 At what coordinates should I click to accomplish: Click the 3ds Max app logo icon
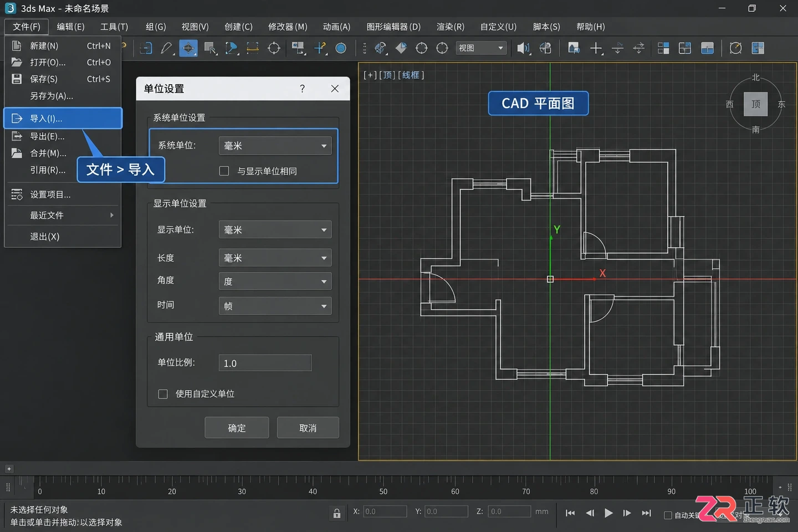10,8
